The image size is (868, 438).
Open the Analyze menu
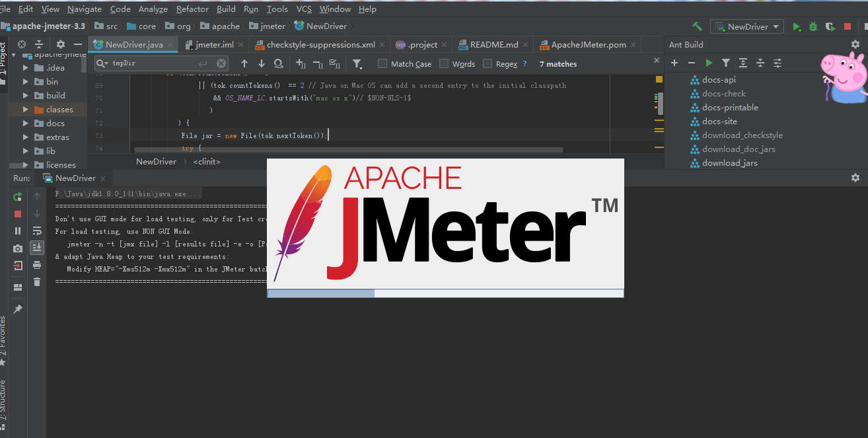(x=153, y=9)
